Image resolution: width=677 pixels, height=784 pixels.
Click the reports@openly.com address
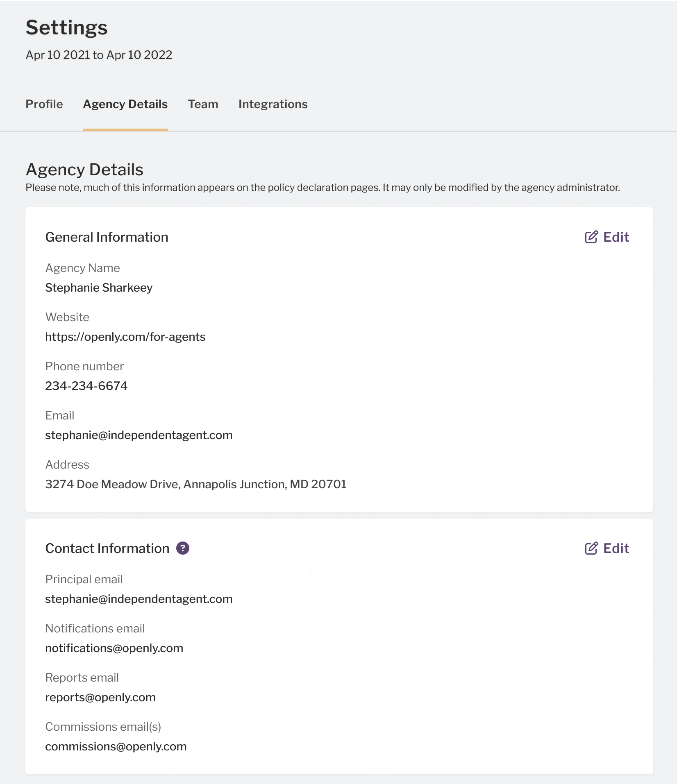pyautogui.click(x=100, y=697)
